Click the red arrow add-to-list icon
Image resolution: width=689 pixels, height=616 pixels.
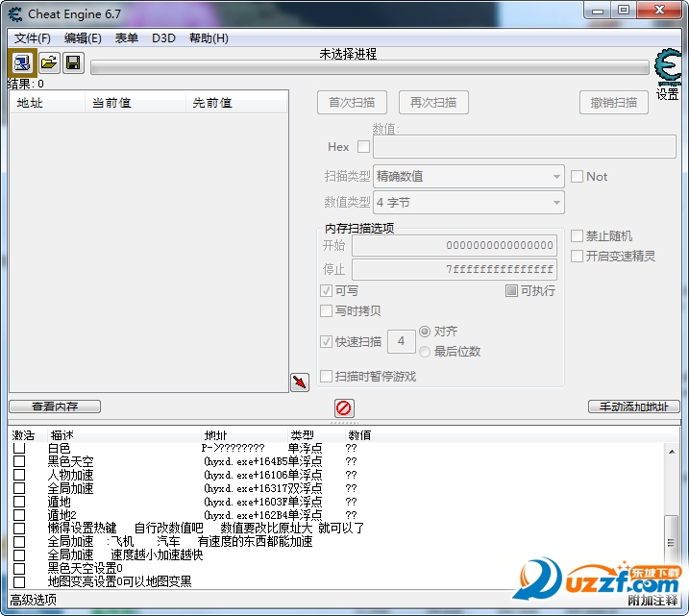[300, 382]
